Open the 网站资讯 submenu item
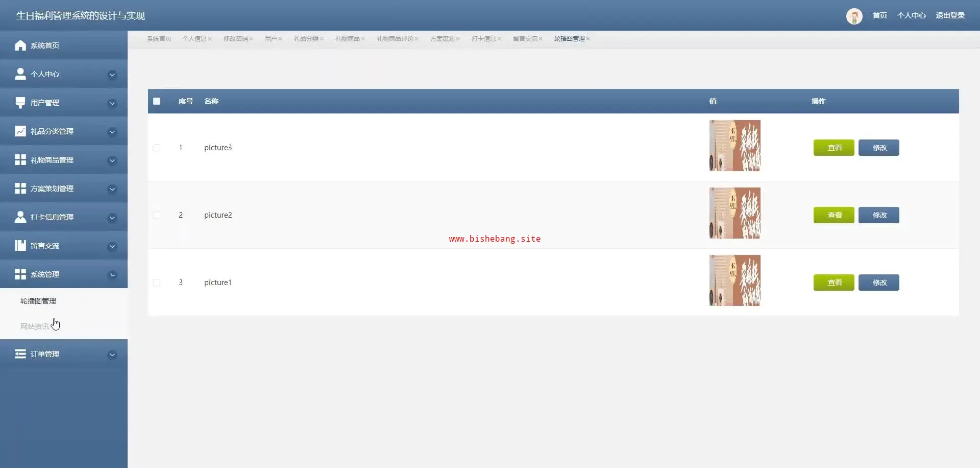Viewport: 980px width, 468px height. click(35, 326)
